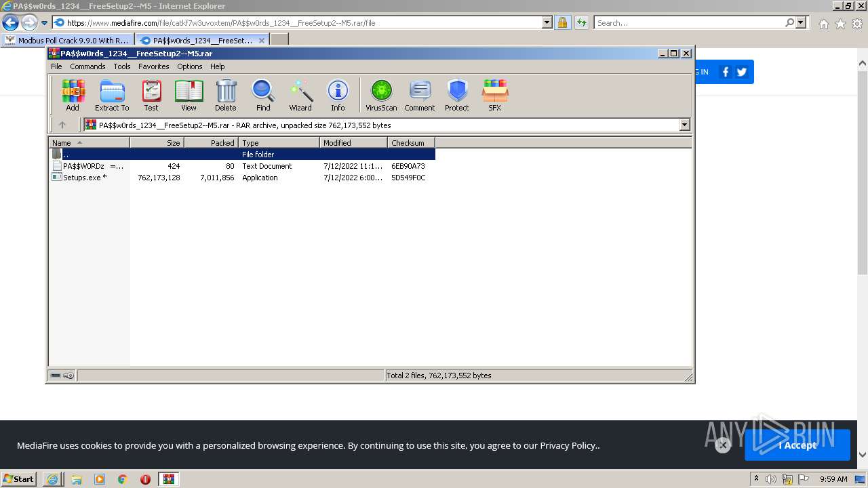The height and width of the screenshot is (488, 868).
Task: Sort file list by Name column
Action: click(89, 143)
